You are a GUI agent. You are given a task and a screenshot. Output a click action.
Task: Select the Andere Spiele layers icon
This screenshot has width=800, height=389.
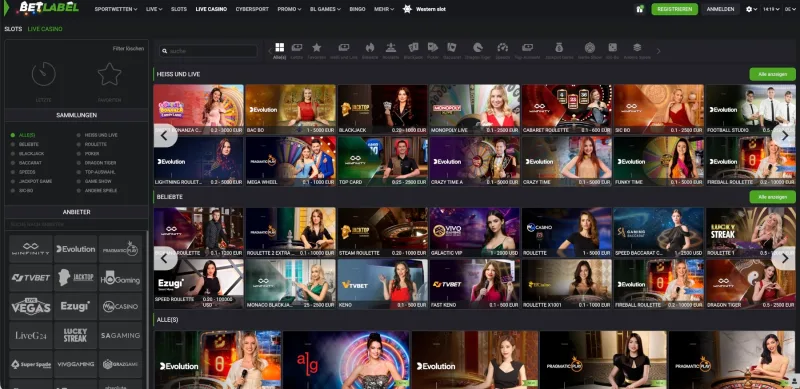637,47
